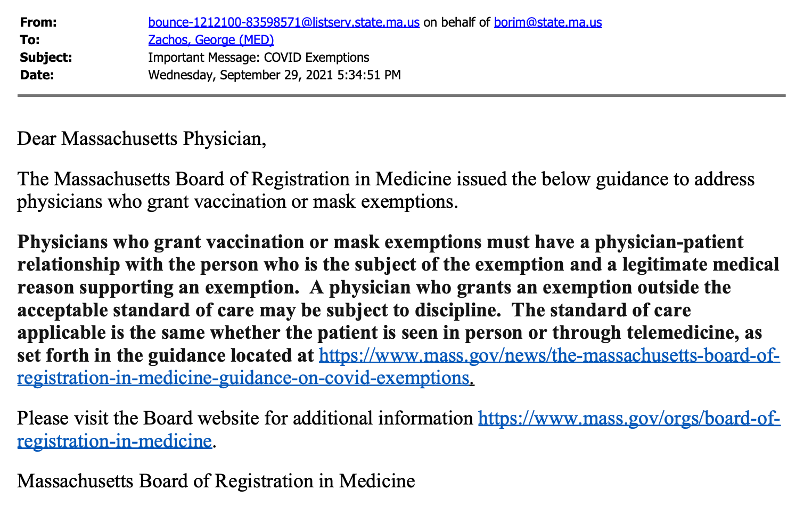
Task: Click the signature Massachusetts Board of Registration in Medicine
Action: click(x=216, y=481)
